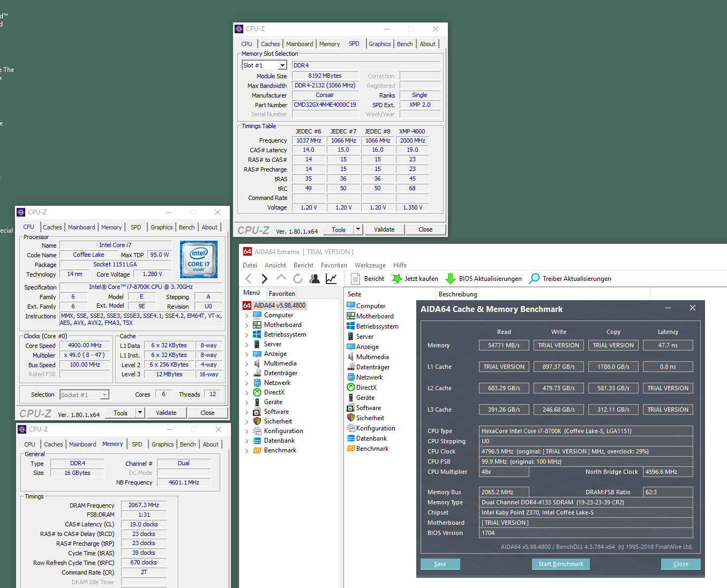This screenshot has height=588, width=727.
Task: Open Tools dropdown arrow in SPD window
Action: (358, 229)
